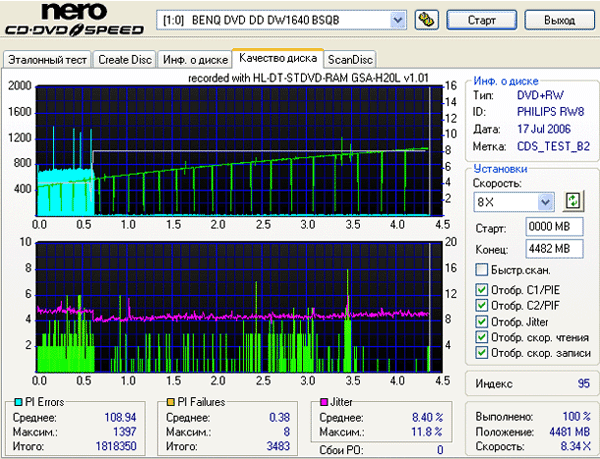Image resolution: width=600 pixels, height=459 pixels.
Task: Open the BENQ DVD drive dropdown
Action: (397, 20)
